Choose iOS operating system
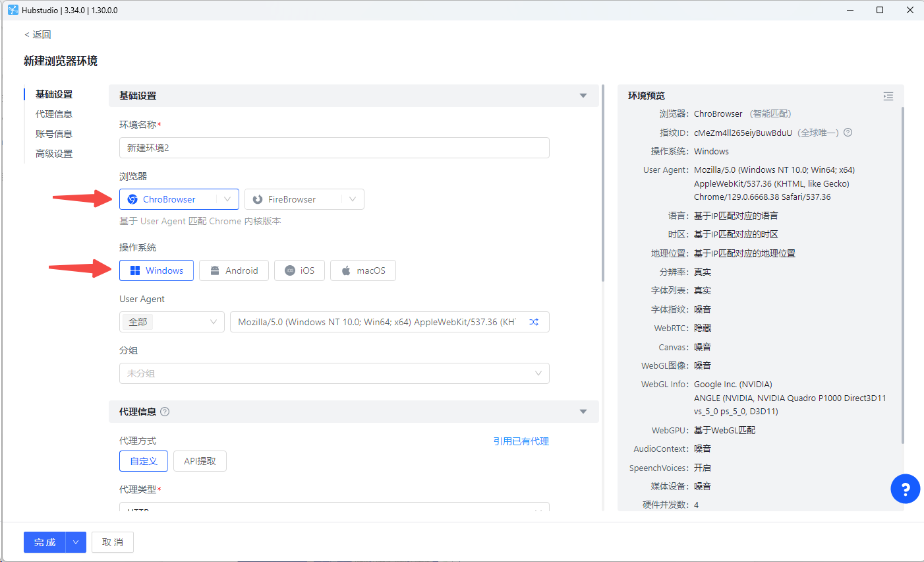 click(299, 270)
